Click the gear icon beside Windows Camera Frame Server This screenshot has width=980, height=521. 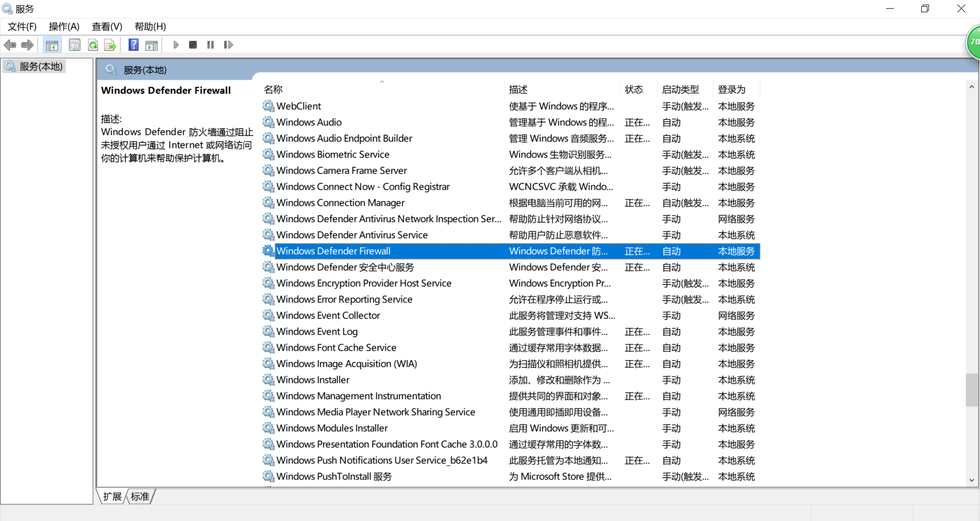coord(268,170)
